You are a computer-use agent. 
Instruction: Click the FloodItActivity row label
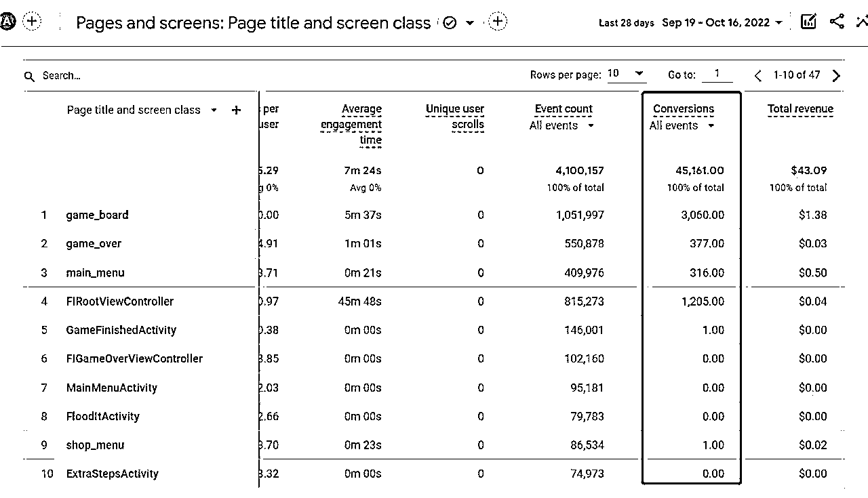(x=102, y=417)
